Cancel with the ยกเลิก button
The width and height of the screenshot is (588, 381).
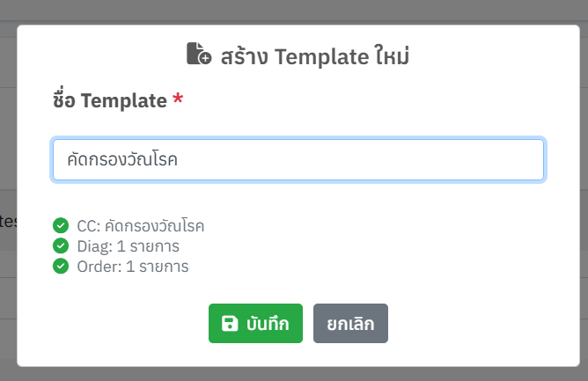[x=350, y=323]
